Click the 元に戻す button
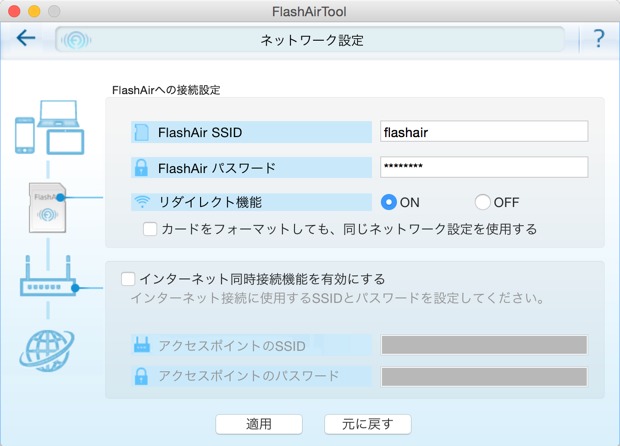This screenshot has height=446, width=620. click(x=368, y=424)
